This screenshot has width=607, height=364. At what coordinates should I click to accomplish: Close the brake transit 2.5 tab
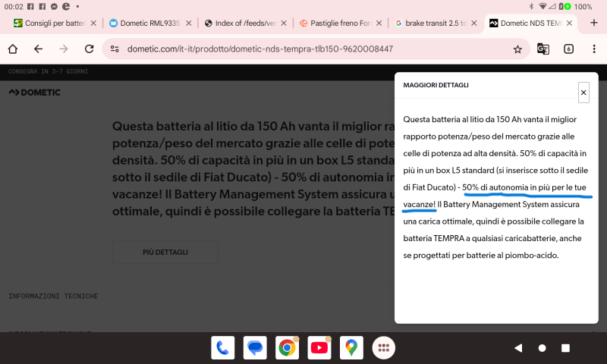(x=474, y=24)
